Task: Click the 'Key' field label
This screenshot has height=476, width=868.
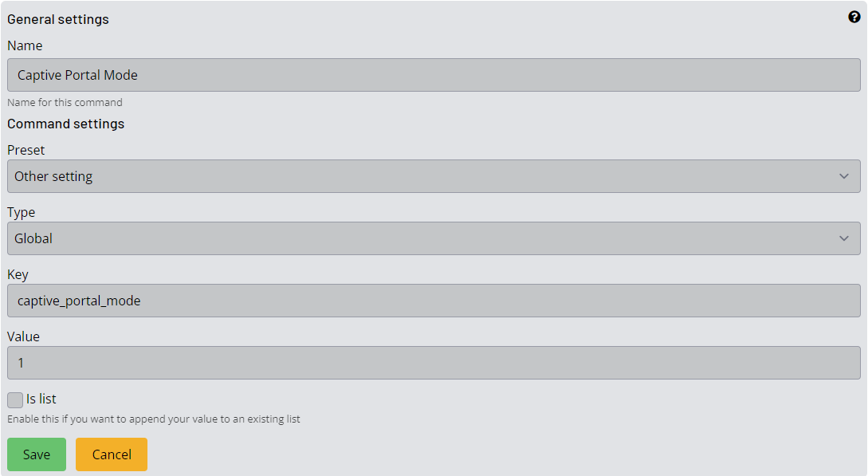Action: pyautogui.click(x=18, y=274)
